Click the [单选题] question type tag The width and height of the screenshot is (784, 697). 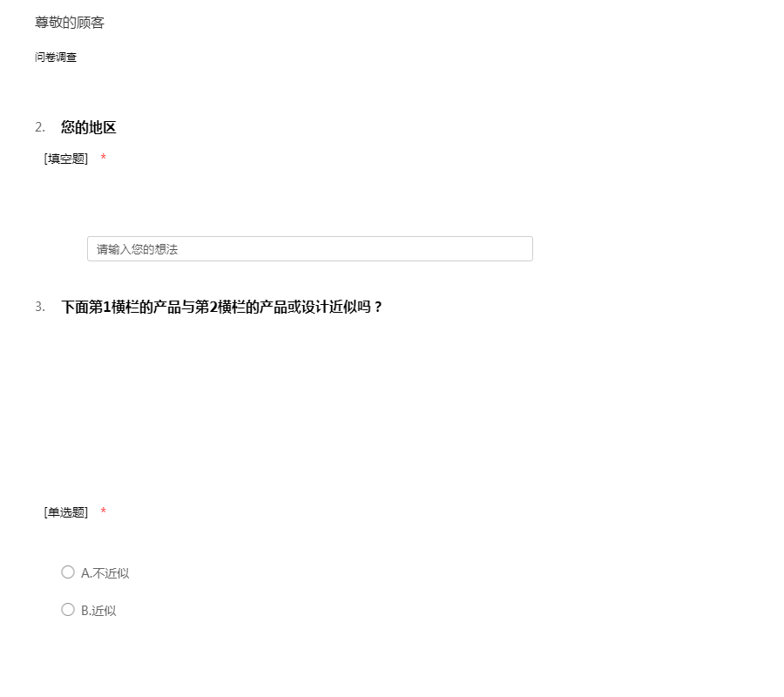(x=66, y=512)
